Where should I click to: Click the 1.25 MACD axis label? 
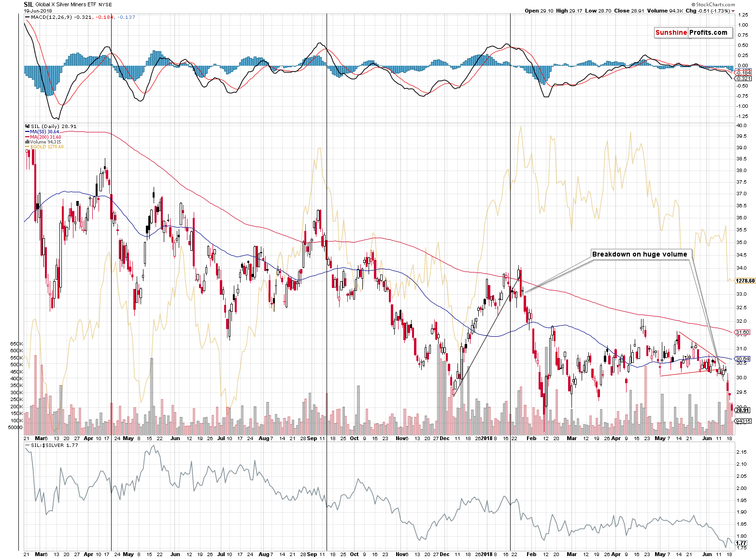tap(743, 14)
